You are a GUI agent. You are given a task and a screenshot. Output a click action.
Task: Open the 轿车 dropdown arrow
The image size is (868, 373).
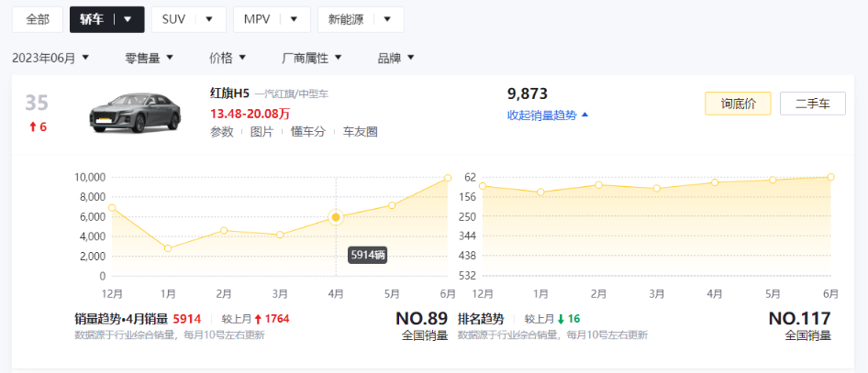pos(128,19)
